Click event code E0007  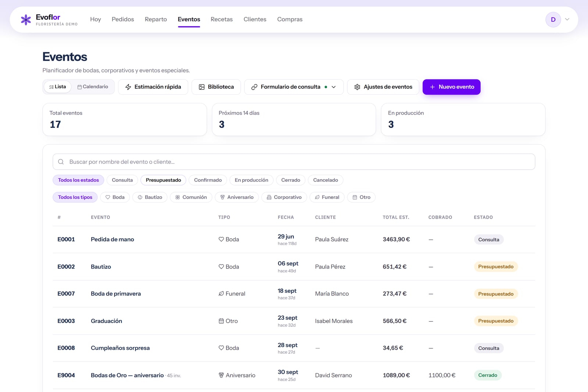click(x=66, y=294)
